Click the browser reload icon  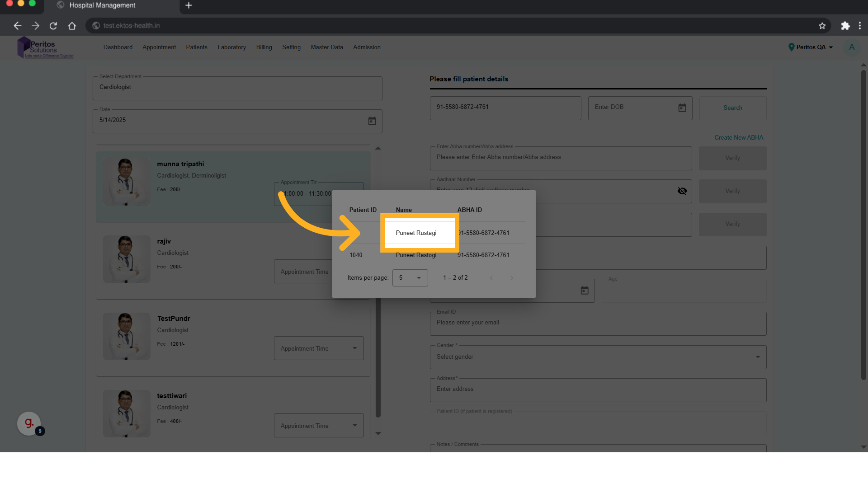coord(53,26)
